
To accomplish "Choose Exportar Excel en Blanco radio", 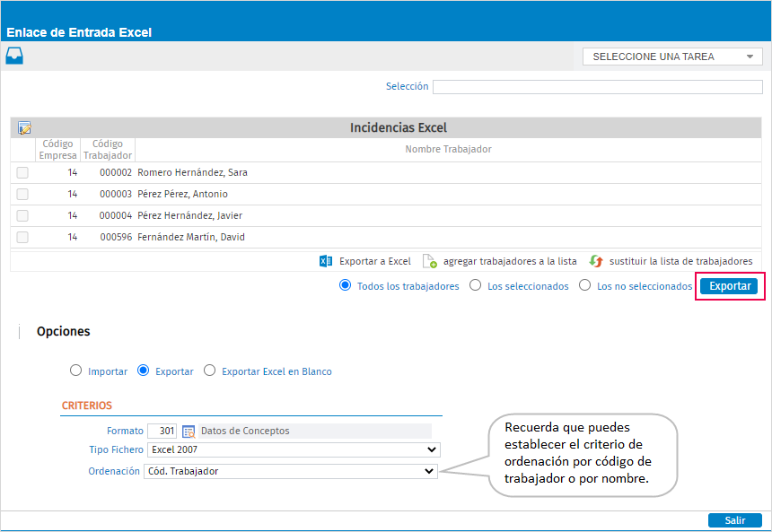I will pyautogui.click(x=210, y=371).
